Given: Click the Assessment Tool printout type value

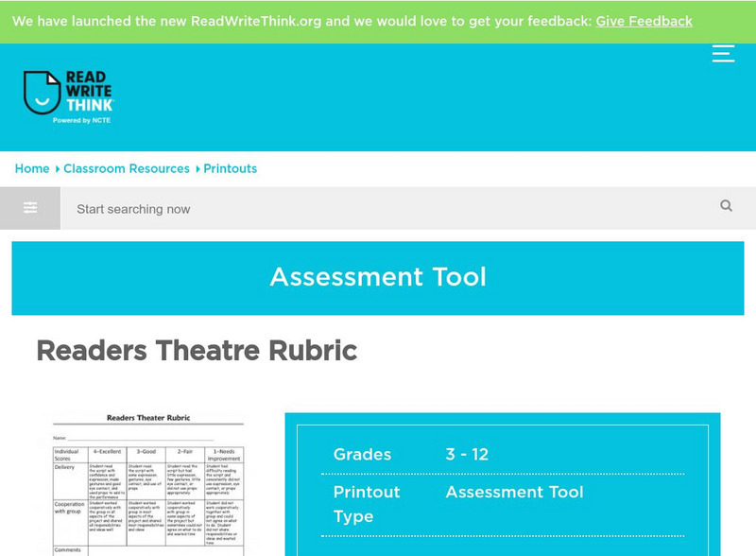Looking at the screenshot, I should (515, 492).
